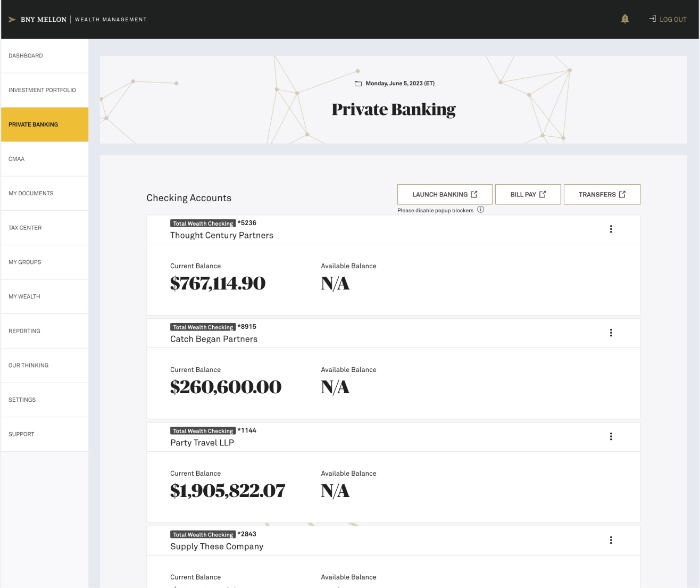700x588 pixels.
Task: Click account number *5236
Action: (247, 223)
